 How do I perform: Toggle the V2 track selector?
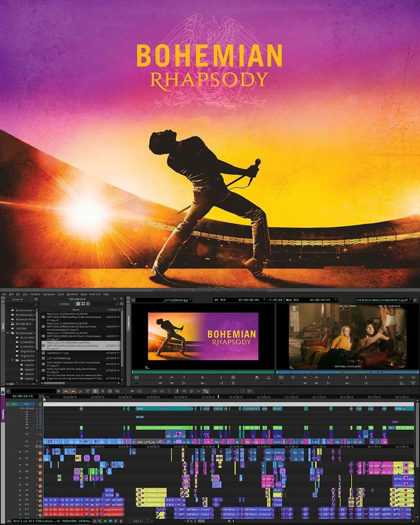click(27, 434)
